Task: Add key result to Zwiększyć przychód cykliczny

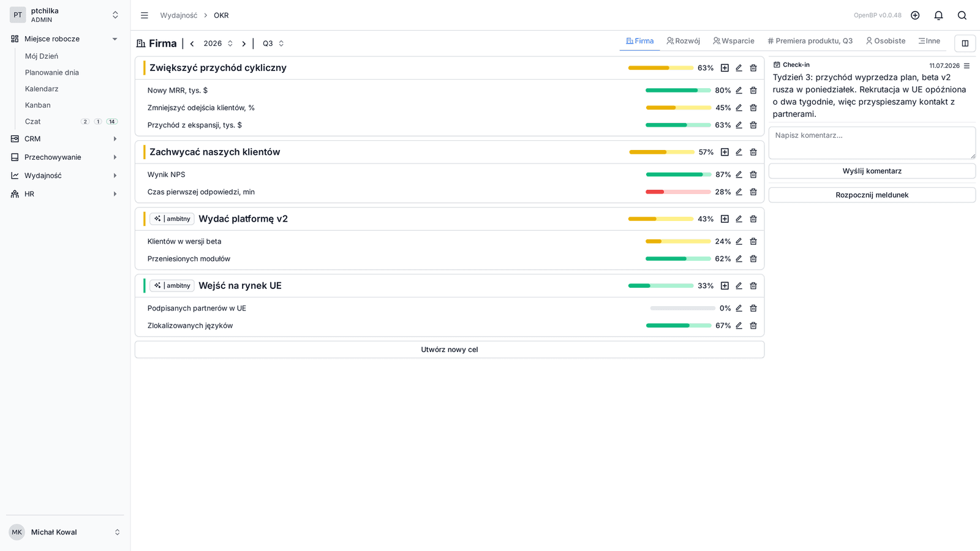Action: (x=725, y=68)
